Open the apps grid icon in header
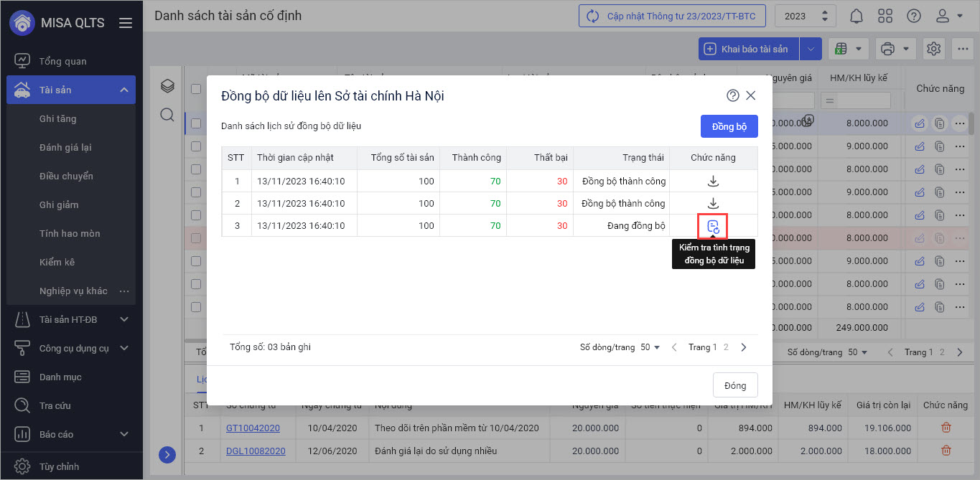The image size is (980, 480). (x=885, y=16)
